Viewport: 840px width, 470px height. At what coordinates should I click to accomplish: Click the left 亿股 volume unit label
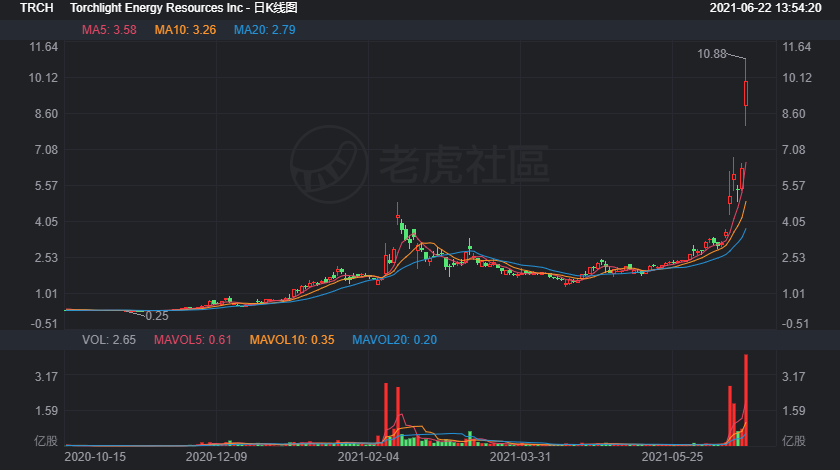[x=46, y=441]
